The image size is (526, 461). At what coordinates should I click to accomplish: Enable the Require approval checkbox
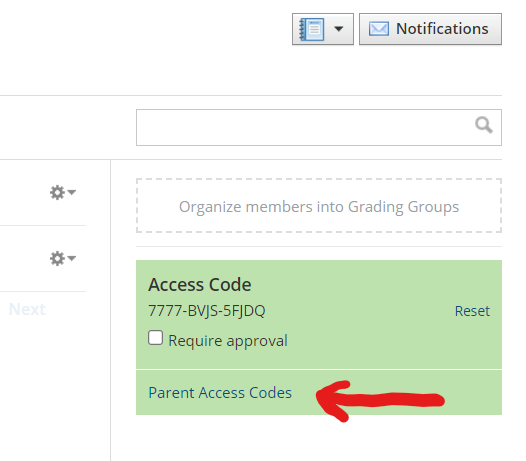[x=156, y=338]
